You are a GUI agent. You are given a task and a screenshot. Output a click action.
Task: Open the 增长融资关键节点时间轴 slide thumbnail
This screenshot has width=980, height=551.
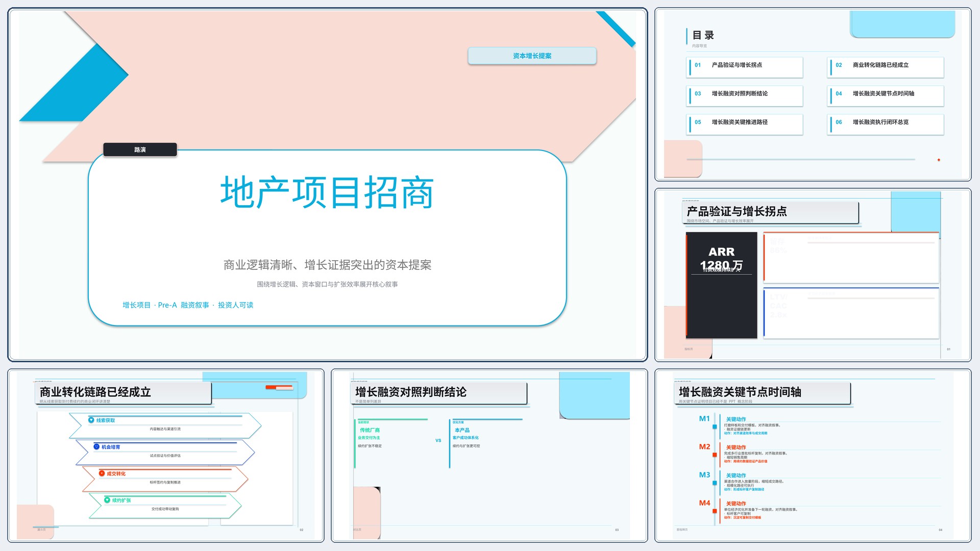813,456
